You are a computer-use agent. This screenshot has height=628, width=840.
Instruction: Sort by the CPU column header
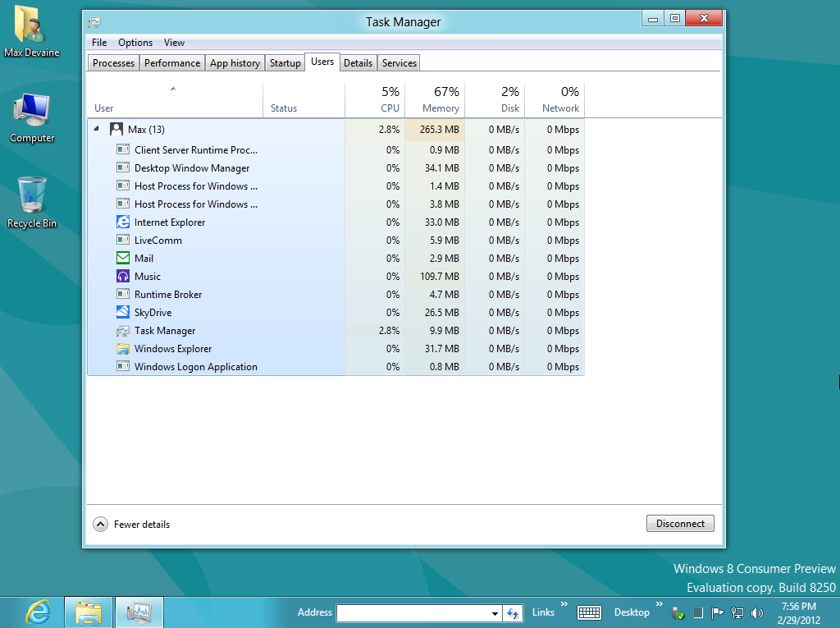coord(375,100)
